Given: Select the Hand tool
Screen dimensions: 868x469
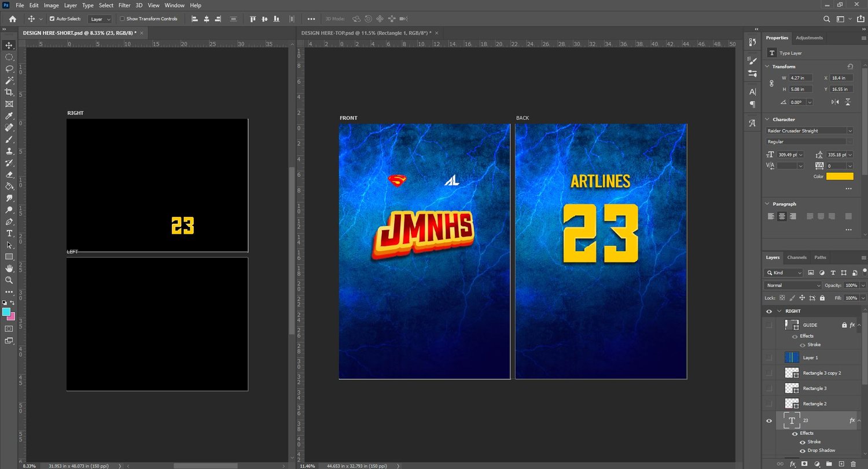Looking at the screenshot, I should point(9,268).
